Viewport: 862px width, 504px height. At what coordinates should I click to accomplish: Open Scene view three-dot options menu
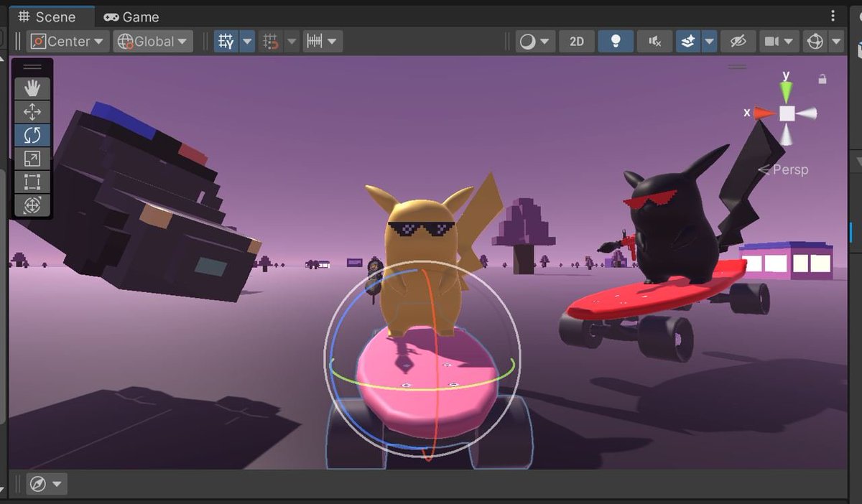coord(833,16)
